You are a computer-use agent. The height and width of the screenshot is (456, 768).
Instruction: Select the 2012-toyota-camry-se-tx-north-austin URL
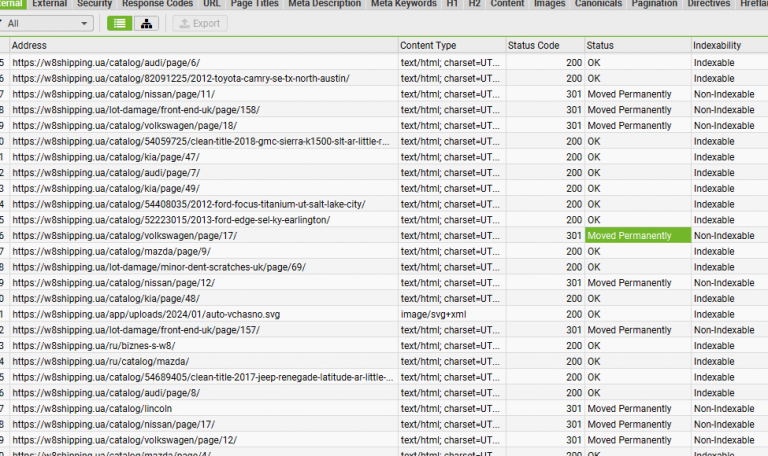pyautogui.click(x=181, y=78)
